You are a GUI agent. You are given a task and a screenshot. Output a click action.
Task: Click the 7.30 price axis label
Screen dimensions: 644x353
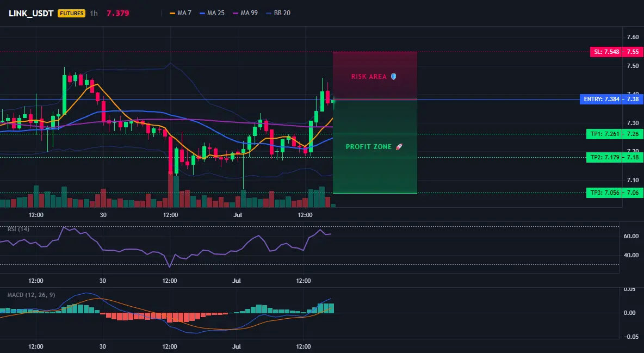click(x=633, y=123)
